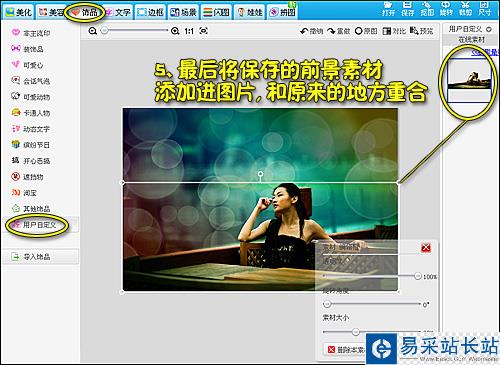
Task: Click the 打开 open file icon
Action: click(388, 9)
